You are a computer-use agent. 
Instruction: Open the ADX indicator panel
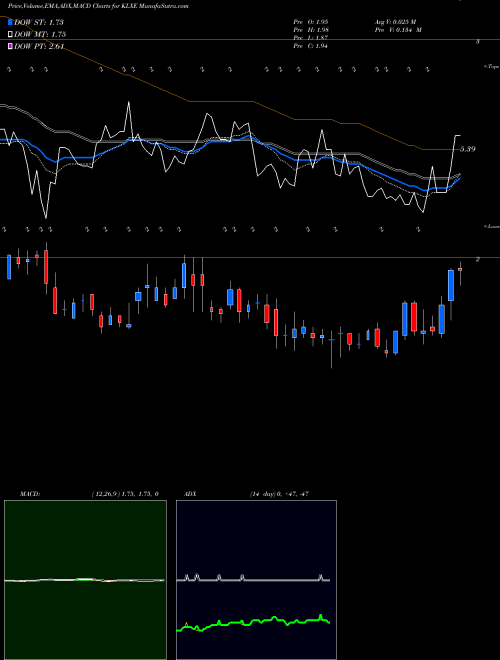256,580
